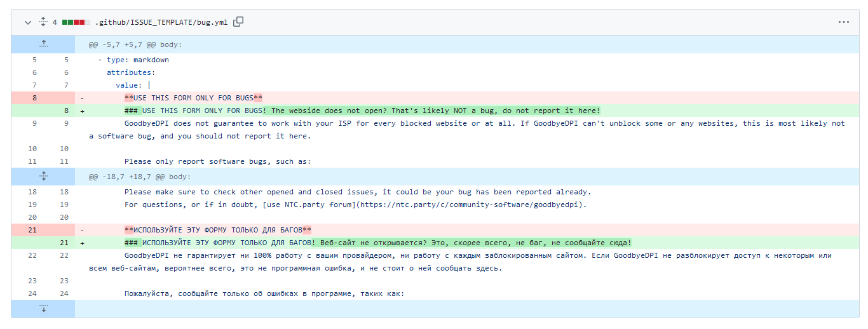Click the "@@ -5,7 +5,7 @@ body:" hunk header
Screen dimensions: 868x329
coord(135,44)
